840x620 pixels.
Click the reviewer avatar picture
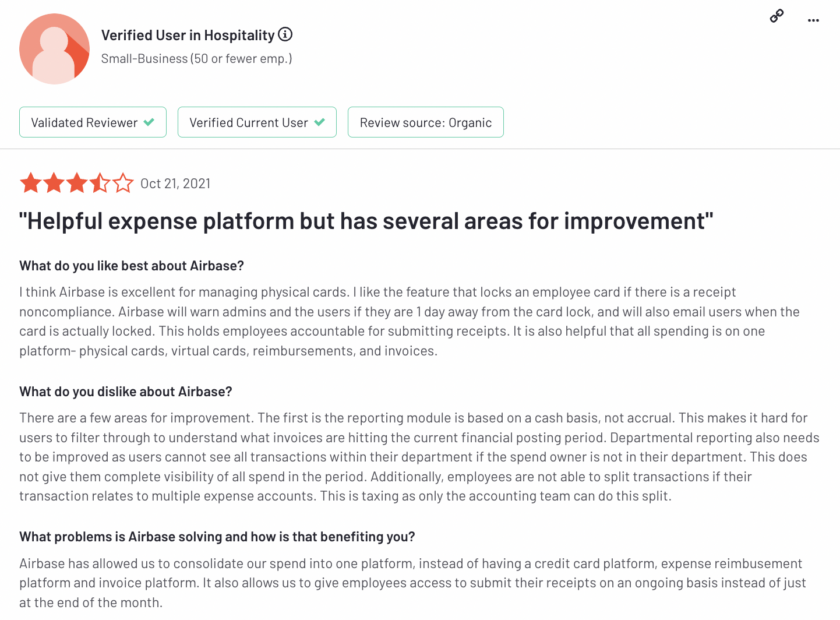(x=54, y=49)
